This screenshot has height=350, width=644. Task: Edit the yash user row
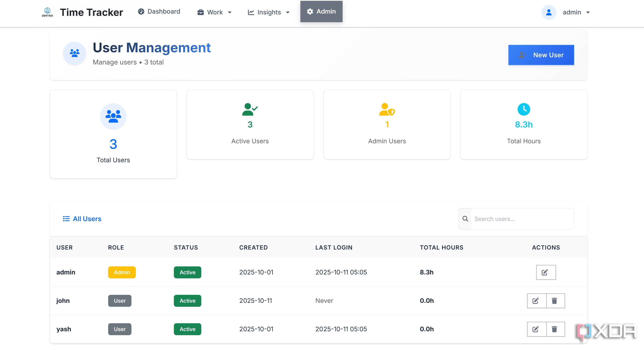click(x=536, y=329)
